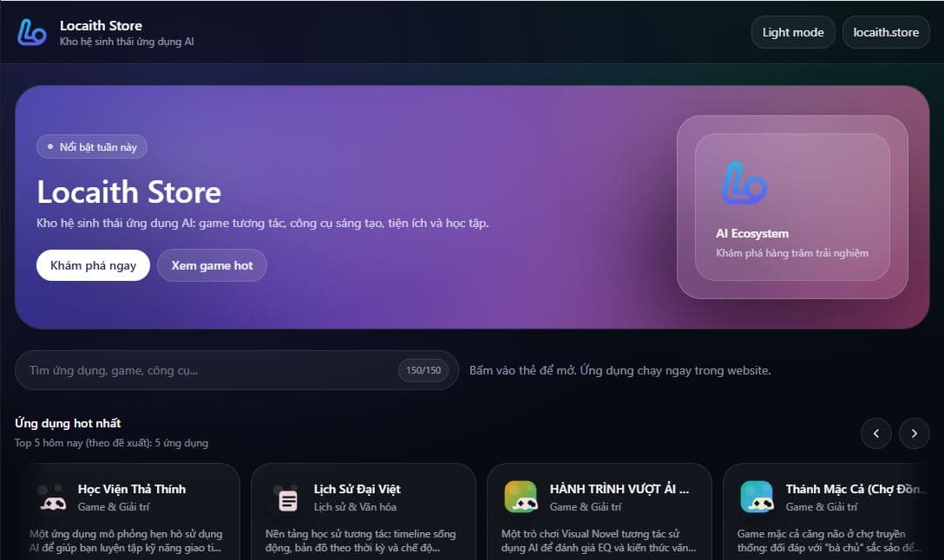The height and width of the screenshot is (560, 944).
Task: Click the Nổi bật tuần này badge
Action: tap(91, 147)
